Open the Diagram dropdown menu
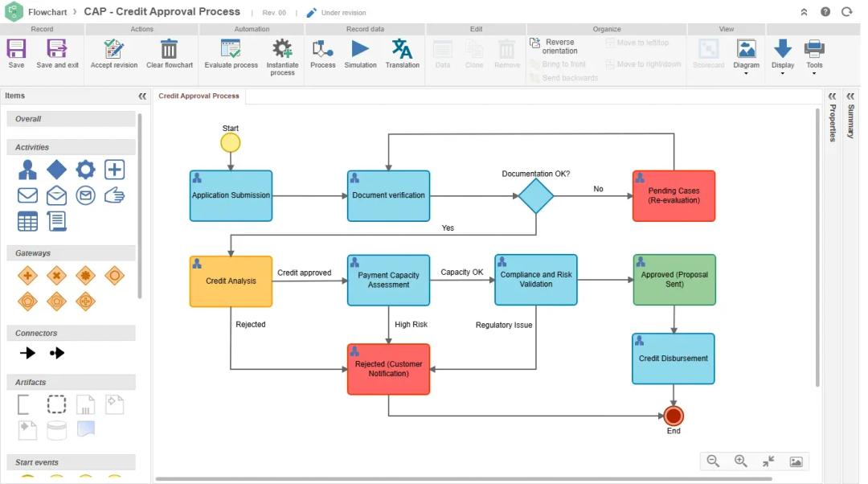The width and height of the screenshot is (868, 484). (746, 56)
